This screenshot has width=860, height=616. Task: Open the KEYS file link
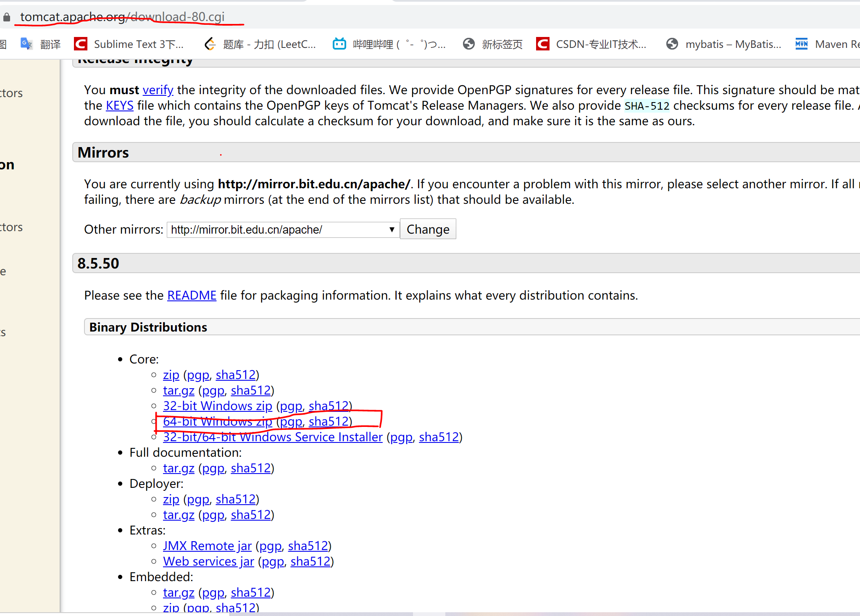click(119, 105)
